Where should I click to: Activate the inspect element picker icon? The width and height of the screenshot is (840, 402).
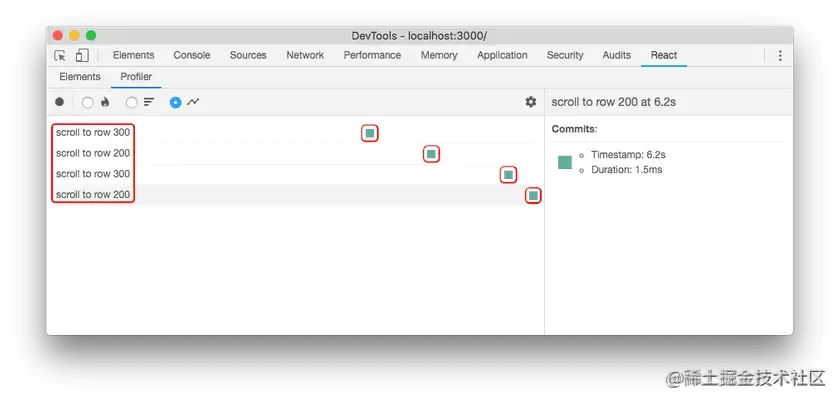click(60, 55)
